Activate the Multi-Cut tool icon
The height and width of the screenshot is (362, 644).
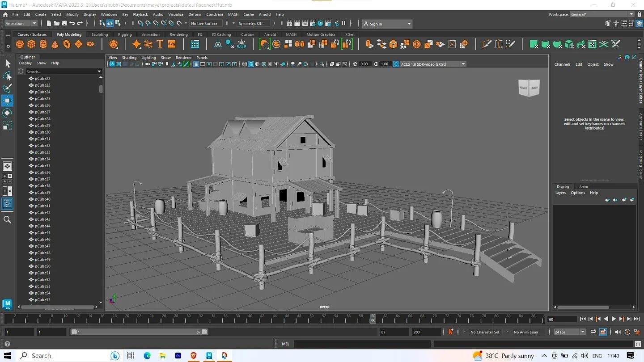point(487,44)
